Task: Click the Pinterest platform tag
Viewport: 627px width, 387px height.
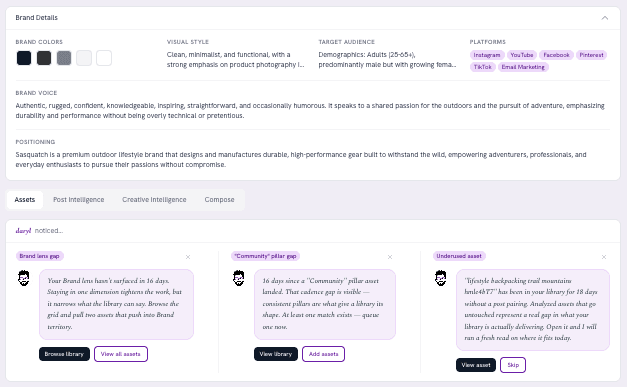Action: [591, 55]
